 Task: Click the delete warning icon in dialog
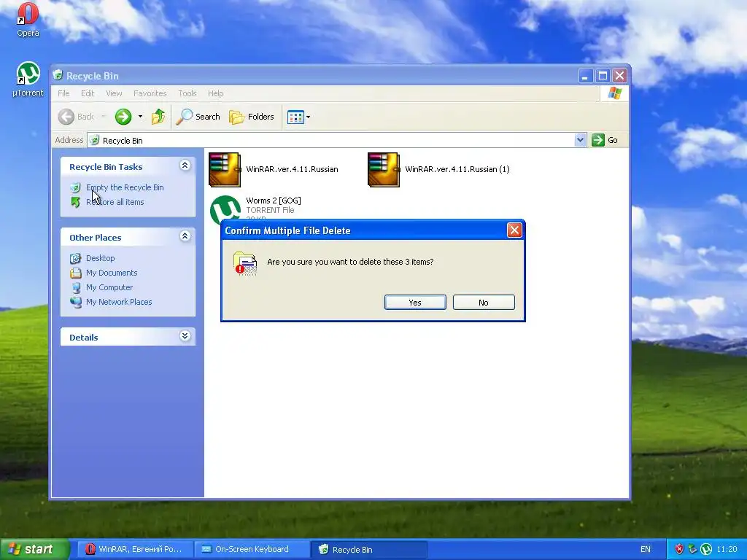pos(245,264)
